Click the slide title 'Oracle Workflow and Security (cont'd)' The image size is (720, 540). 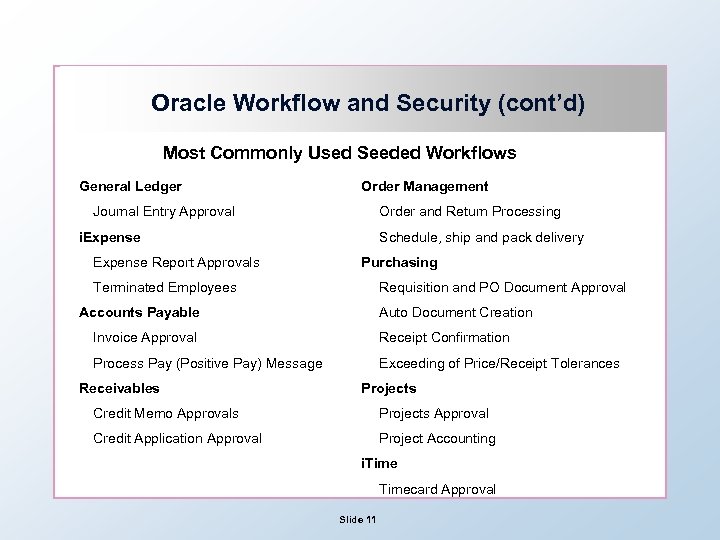pos(368,103)
